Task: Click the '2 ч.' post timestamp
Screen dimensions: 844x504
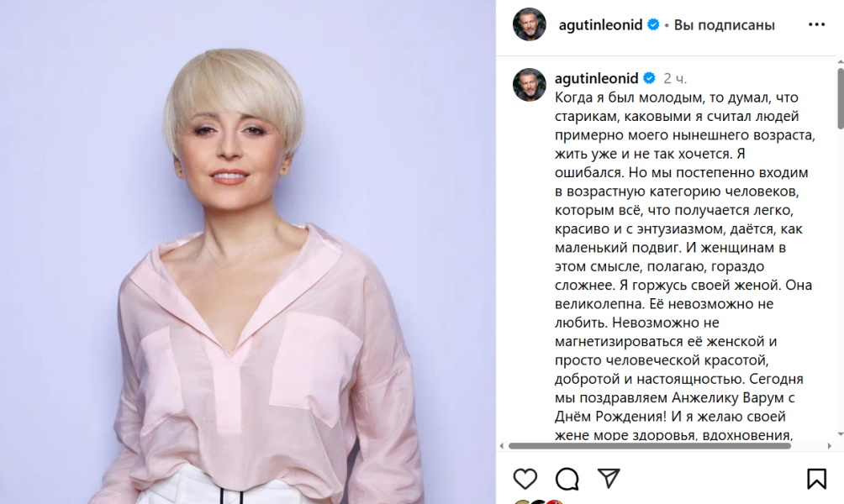Action: click(x=675, y=79)
